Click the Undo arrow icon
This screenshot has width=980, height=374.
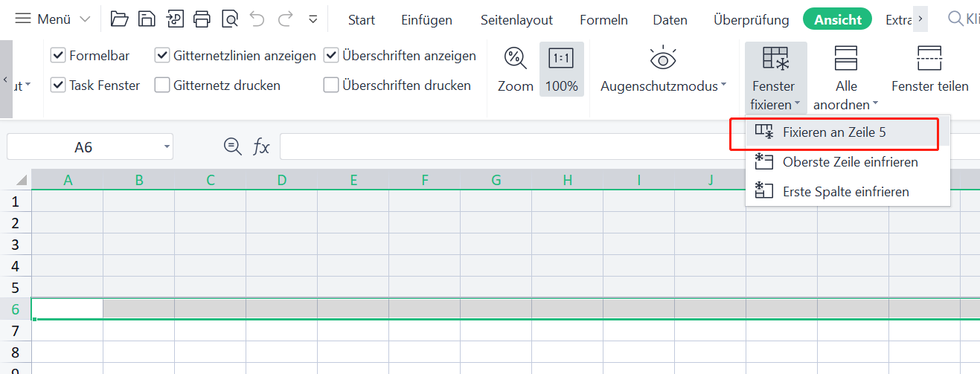257,19
